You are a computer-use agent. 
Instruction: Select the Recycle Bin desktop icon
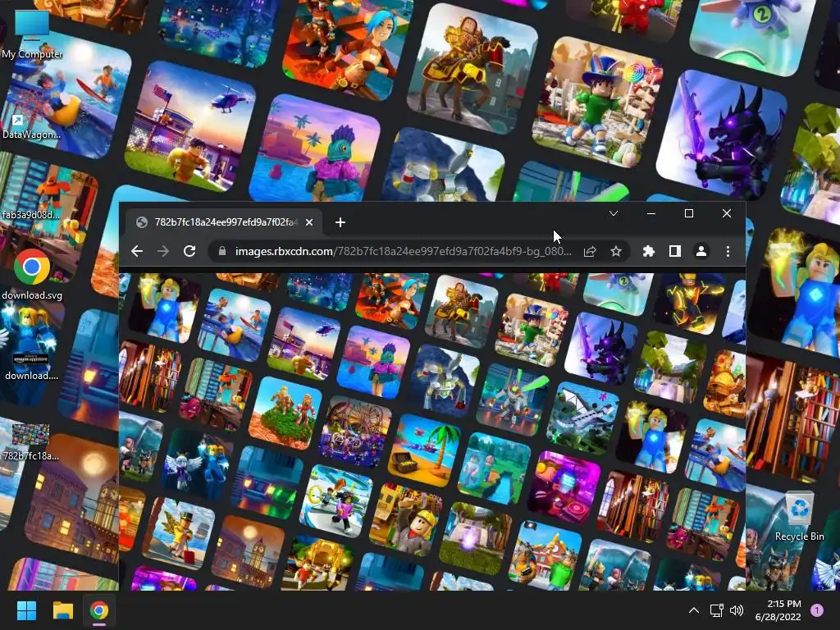799,517
